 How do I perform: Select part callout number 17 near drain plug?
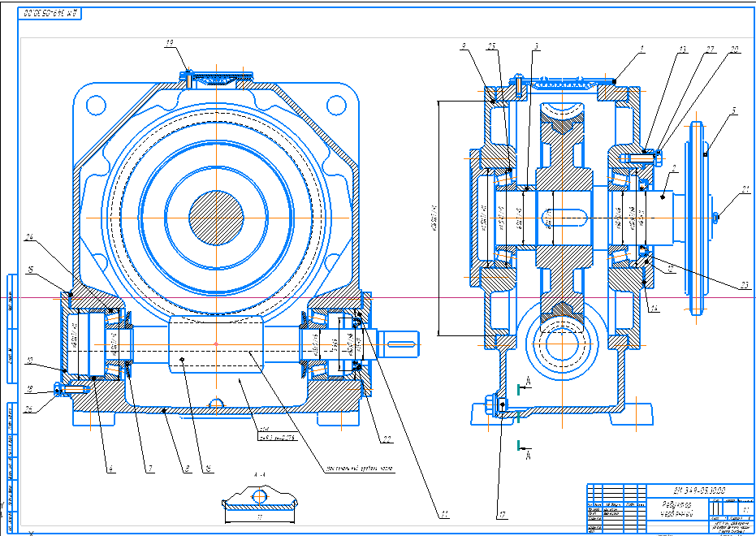click(503, 514)
